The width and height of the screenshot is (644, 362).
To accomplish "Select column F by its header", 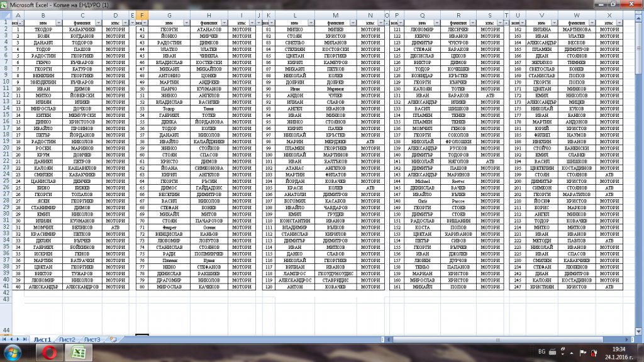I will [142, 15].
